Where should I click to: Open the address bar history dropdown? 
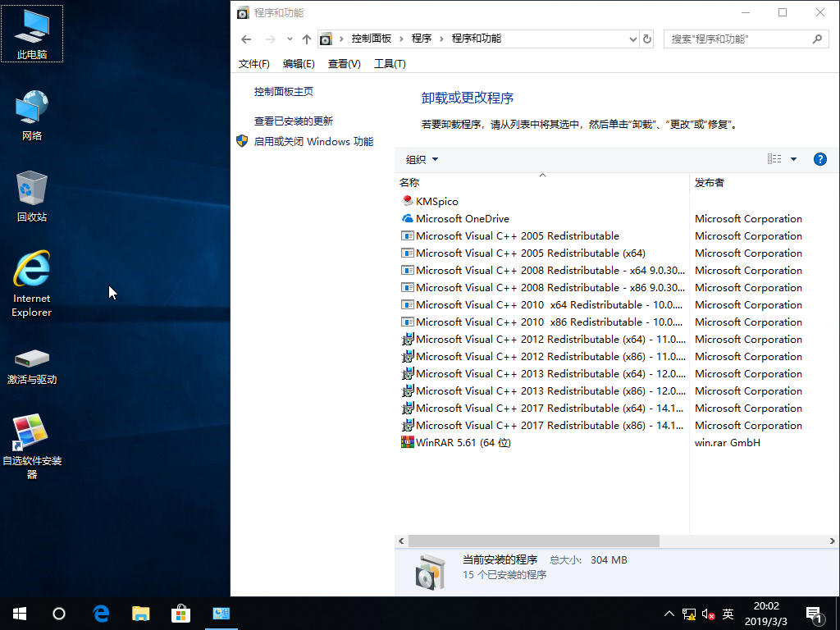coord(632,39)
